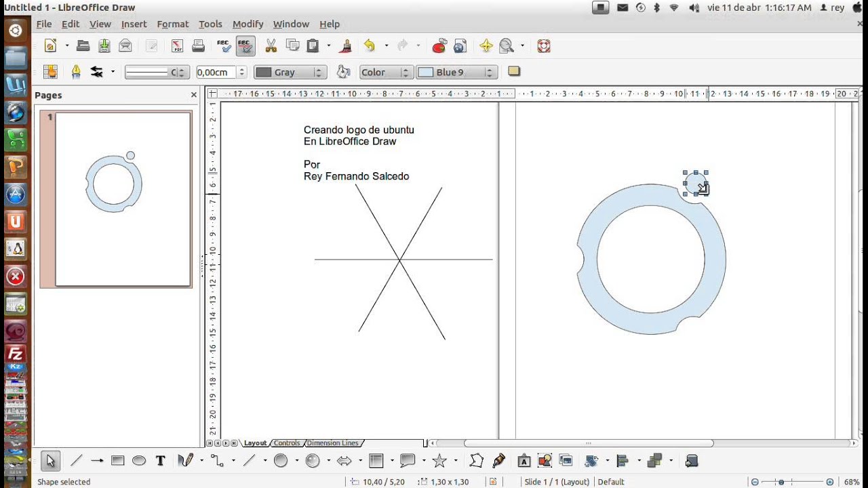
Task: Expand the Curve tool dropdown arrow
Action: (201, 461)
